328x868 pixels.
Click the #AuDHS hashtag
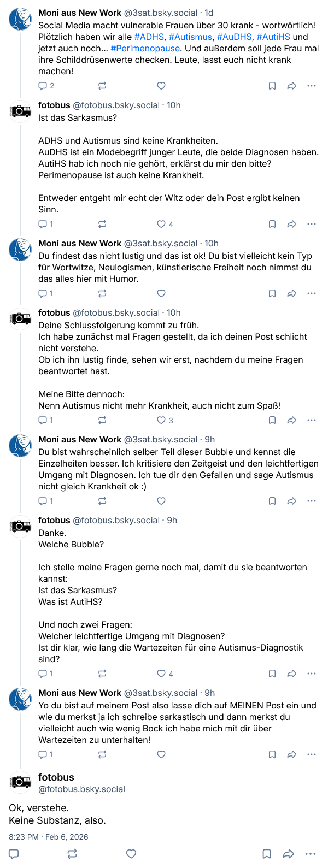[235, 37]
